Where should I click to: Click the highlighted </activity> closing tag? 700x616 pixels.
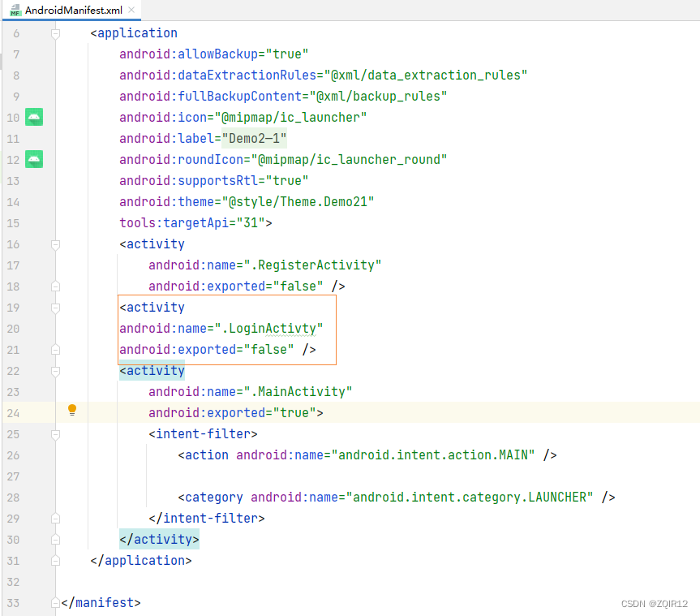[159, 540]
